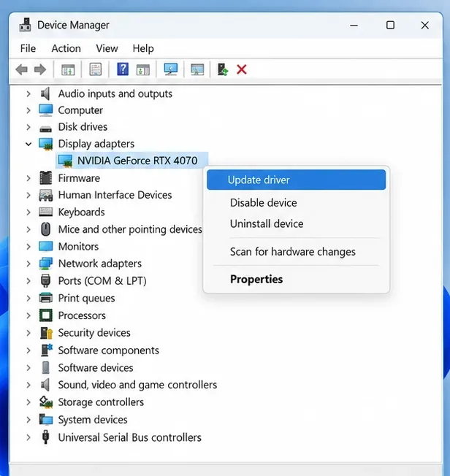Expand the Disk drives chevron

(28, 127)
